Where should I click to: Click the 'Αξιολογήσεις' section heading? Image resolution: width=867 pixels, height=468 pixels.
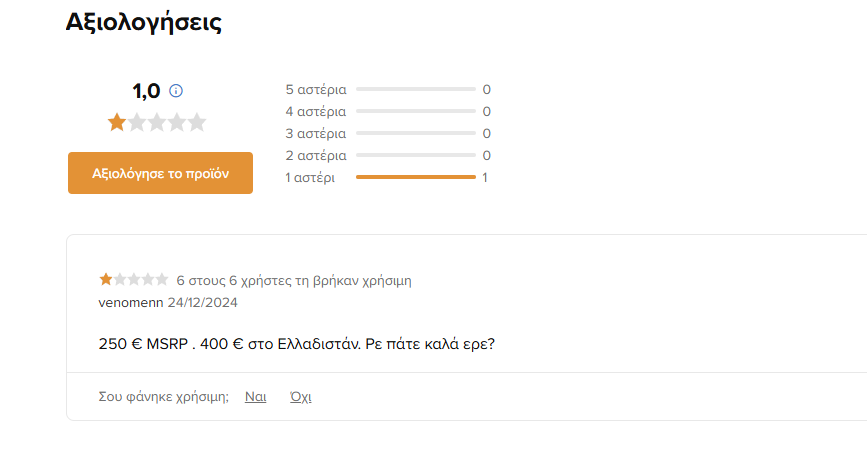tap(144, 22)
